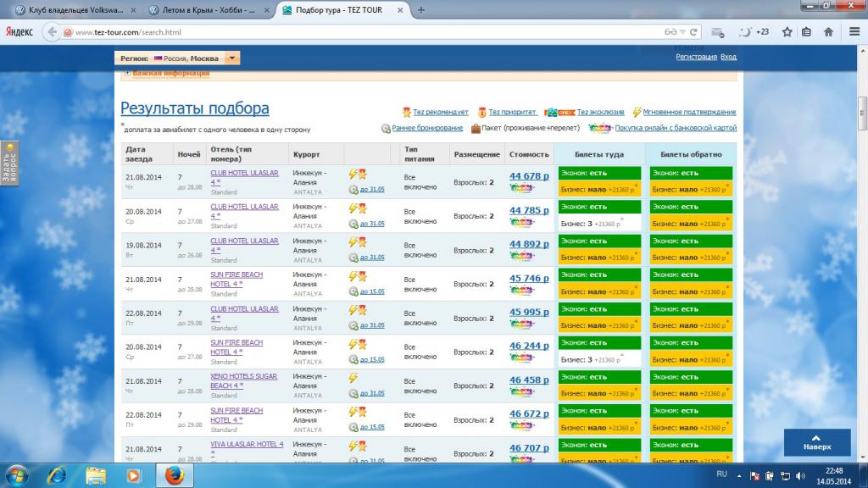Image resolution: width=868 pixels, height=488 pixels.
Task: Open the volume control in the system tray
Action: coord(800,476)
